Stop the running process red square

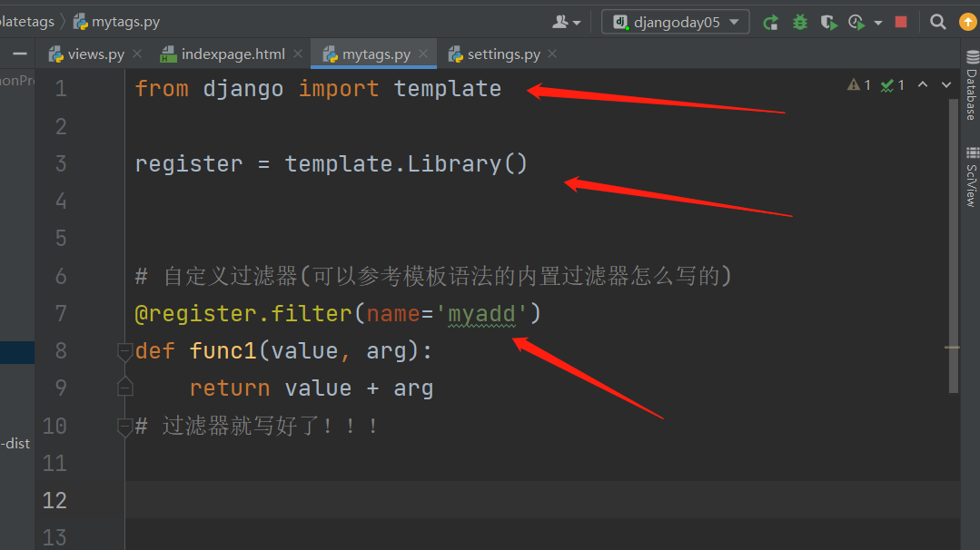[901, 23]
